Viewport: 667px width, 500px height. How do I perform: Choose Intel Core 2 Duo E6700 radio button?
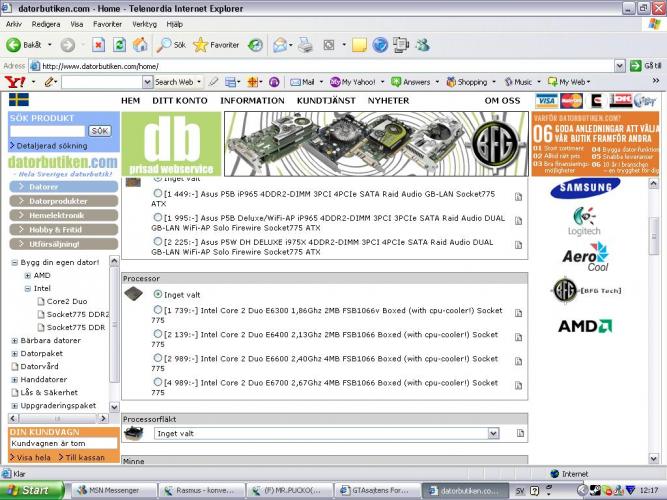[x=158, y=383]
